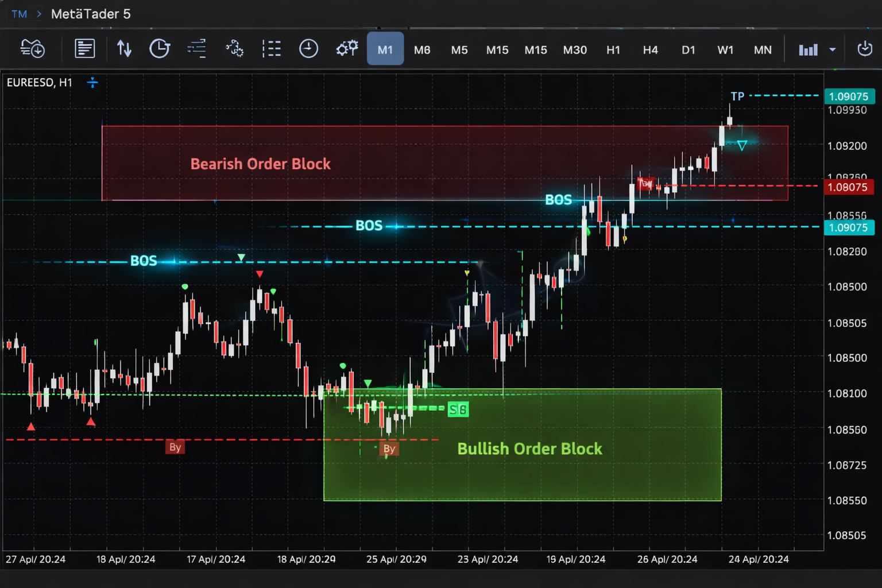Open the document/report icon in toolbar
Image resolution: width=882 pixels, height=588 pixels.
pyautogui.click(x=84, y=48)
